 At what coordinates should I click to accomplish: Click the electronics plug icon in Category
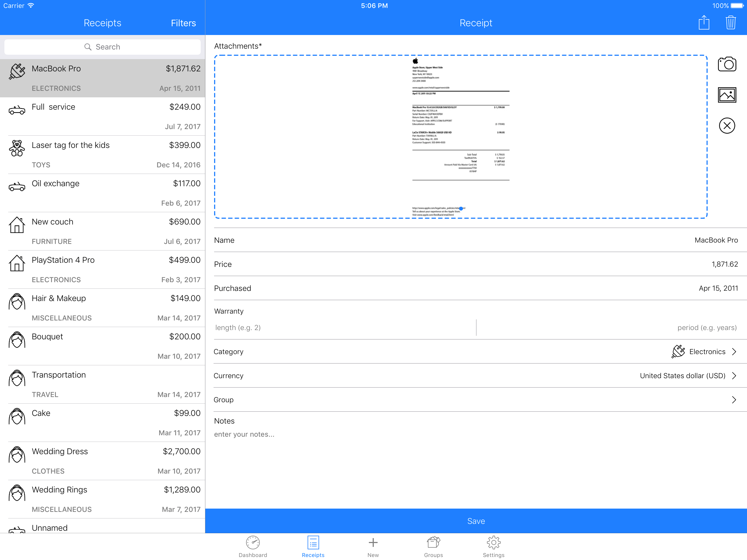pyautogui.click(x=678, y=351)
